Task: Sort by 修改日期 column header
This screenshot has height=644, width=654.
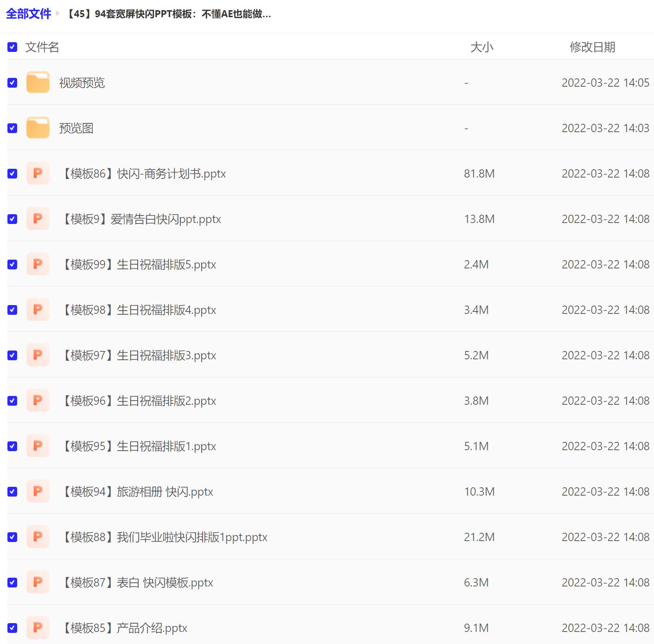Action: coord(592,47)
